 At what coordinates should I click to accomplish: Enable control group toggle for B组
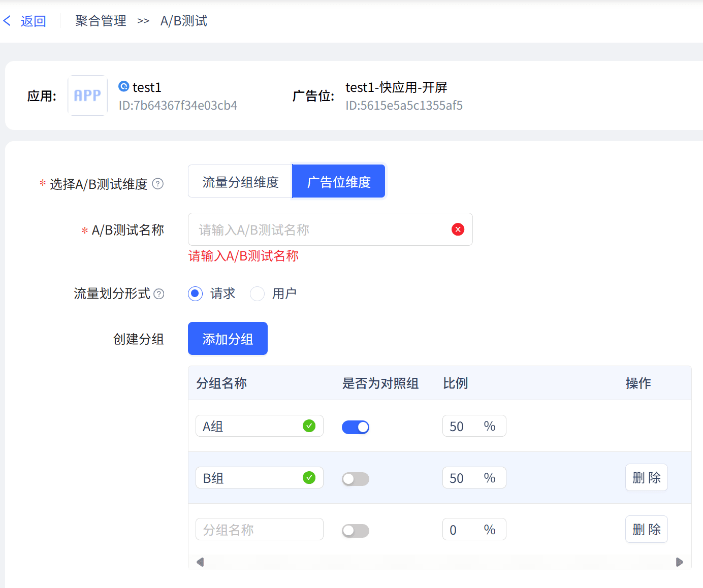coord(356,479)
